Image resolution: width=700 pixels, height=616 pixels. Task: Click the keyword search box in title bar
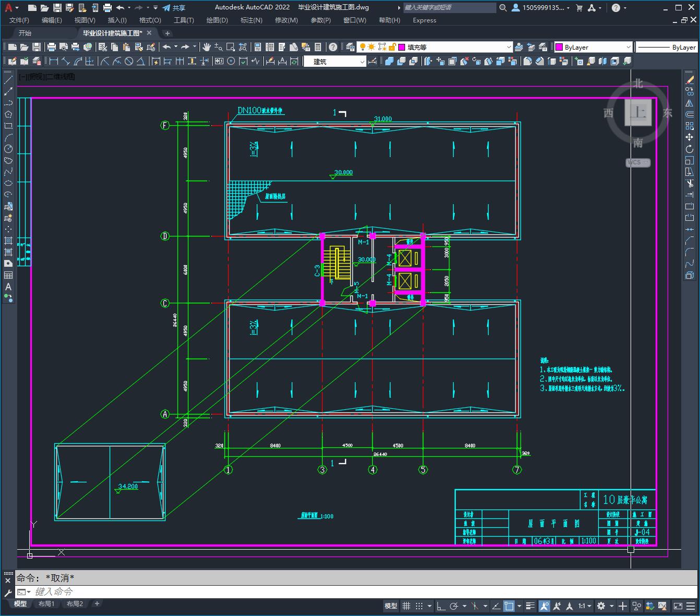(449, 7)
